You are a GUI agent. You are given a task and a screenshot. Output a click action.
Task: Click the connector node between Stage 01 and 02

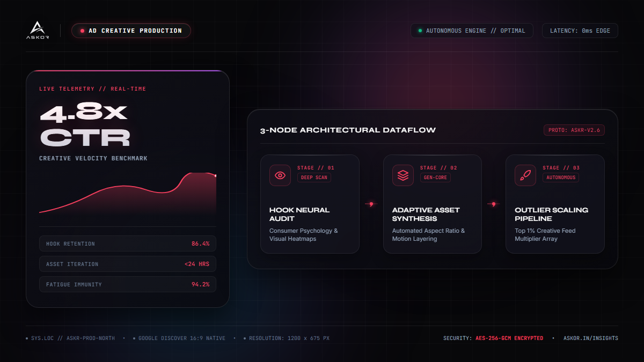point(371,204)
